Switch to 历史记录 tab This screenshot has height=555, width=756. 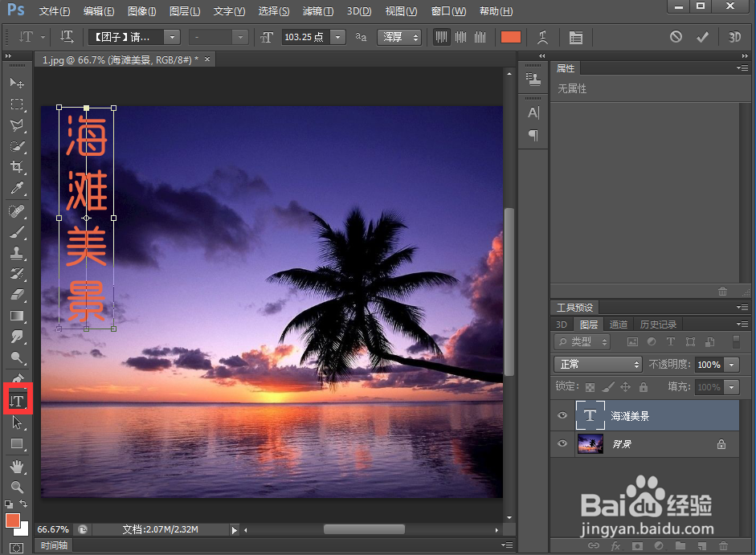point(658,324)
